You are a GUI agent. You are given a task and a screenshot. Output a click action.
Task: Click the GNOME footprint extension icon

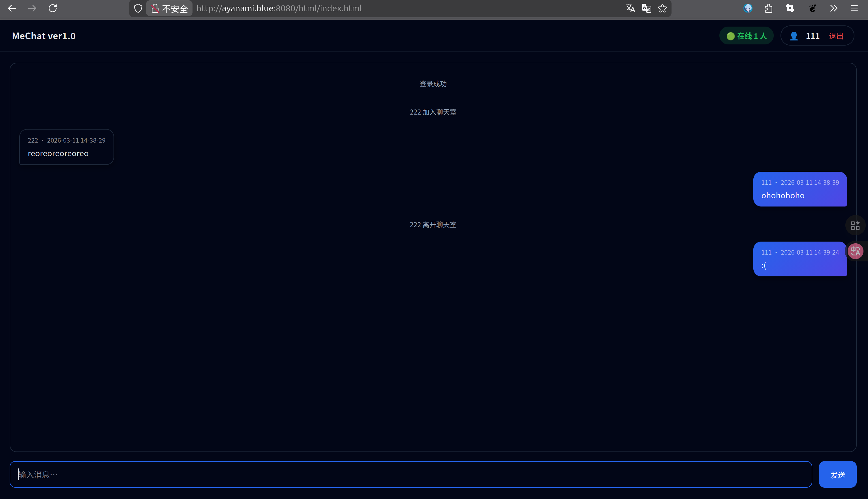pos(813,8)
